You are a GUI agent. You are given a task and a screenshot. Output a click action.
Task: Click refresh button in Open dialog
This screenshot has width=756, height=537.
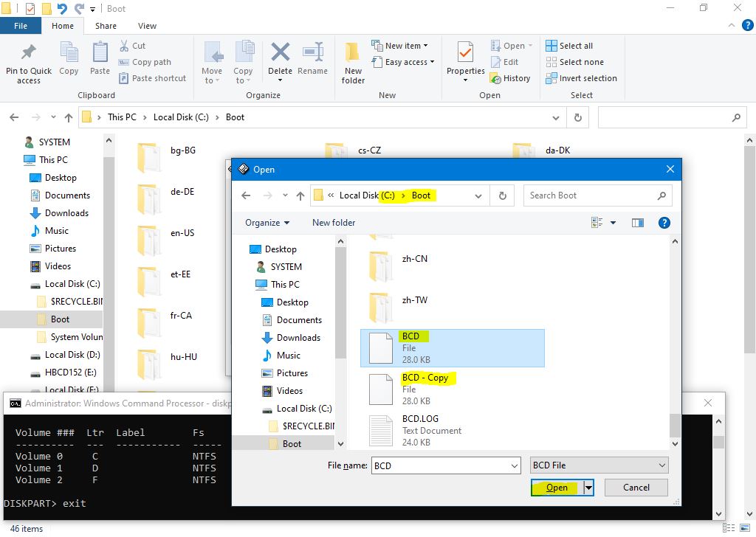pyautogui.click(x=503, y=195)
